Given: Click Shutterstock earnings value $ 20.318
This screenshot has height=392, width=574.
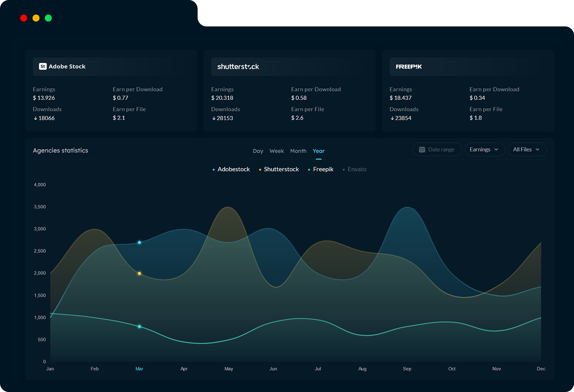Looking at the screenshot, I should pos(222,98).
